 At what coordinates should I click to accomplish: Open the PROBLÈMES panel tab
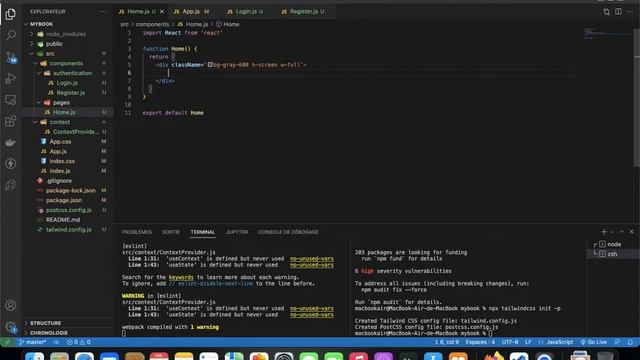click(x=137, y=232)
